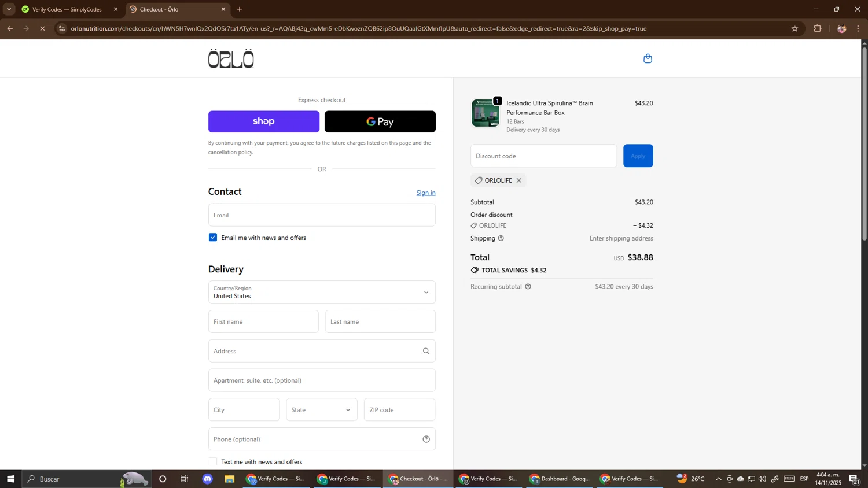Expand the Country/Region dropdown
This screenshot has height=488, width=868.
click(322, 292)
